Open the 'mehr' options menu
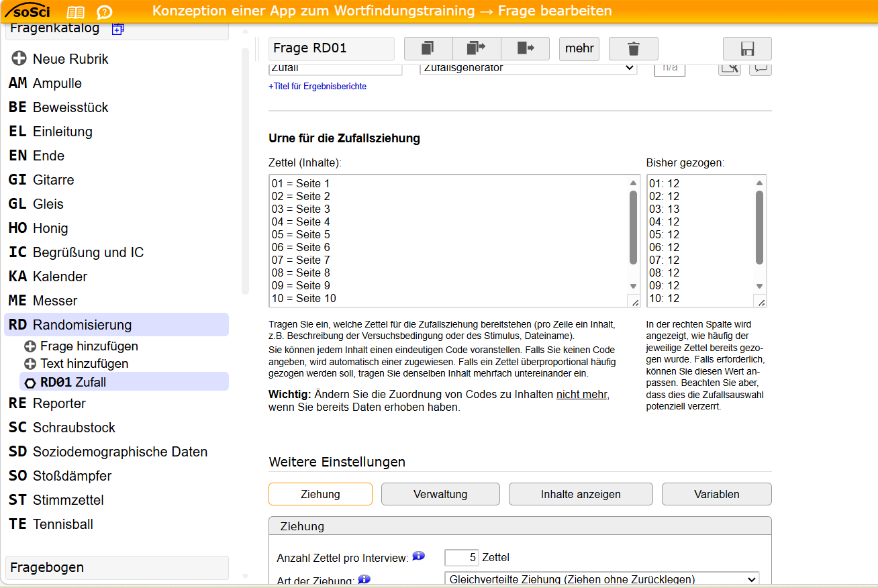 [579, 49]
